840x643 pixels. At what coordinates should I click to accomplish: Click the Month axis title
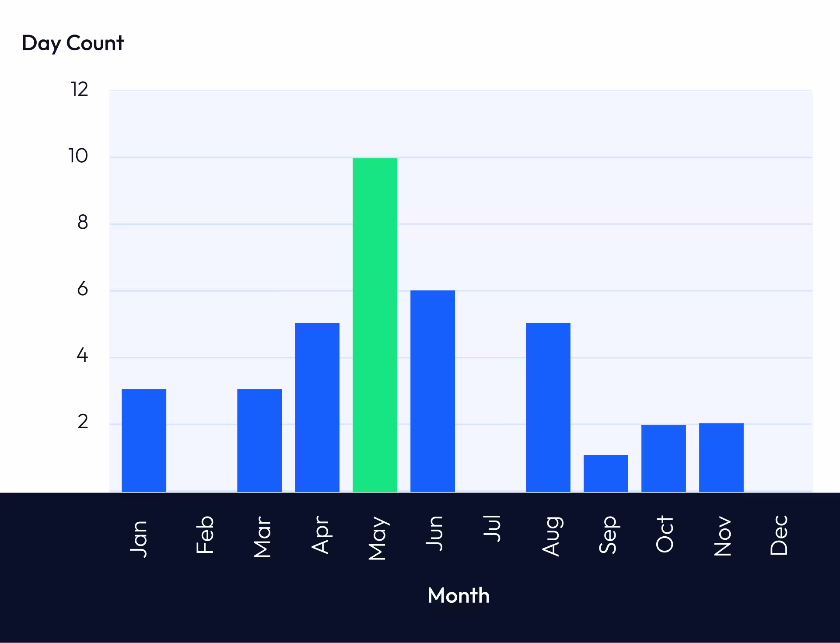coord(458,595)
